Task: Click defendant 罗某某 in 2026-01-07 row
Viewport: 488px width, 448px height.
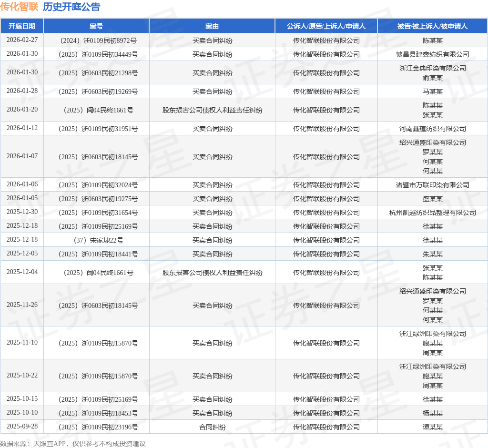Action: tap(433, 152)
